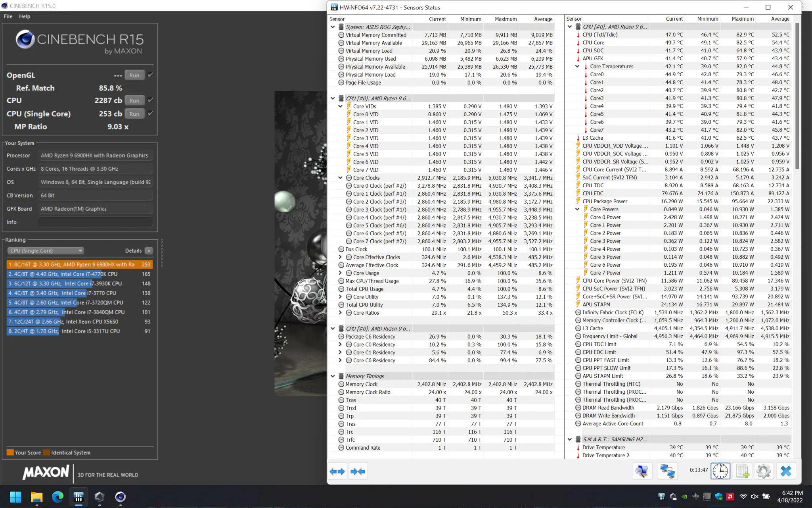Open Windows Start menu

click(15, 496)
